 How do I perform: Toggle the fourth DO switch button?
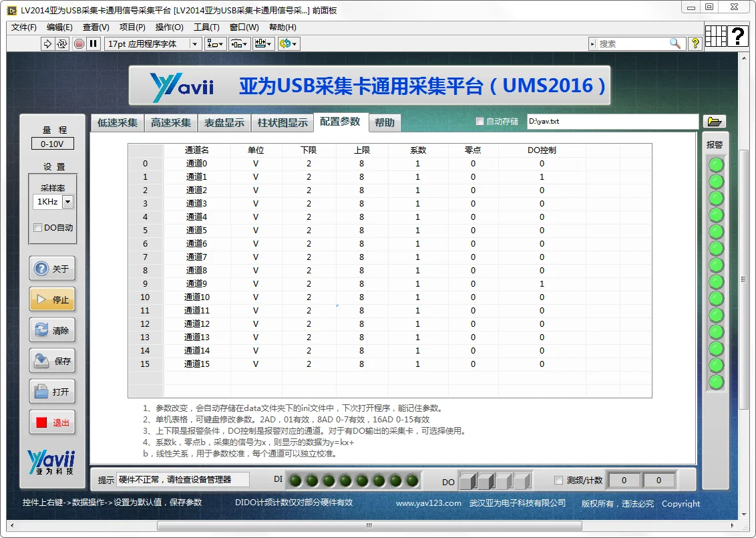(x=522, y=481)
